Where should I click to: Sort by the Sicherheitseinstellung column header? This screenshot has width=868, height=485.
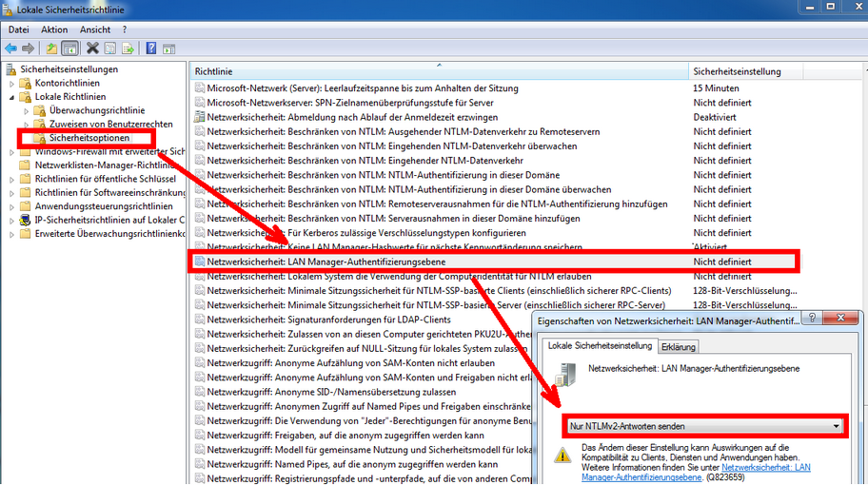745,71
